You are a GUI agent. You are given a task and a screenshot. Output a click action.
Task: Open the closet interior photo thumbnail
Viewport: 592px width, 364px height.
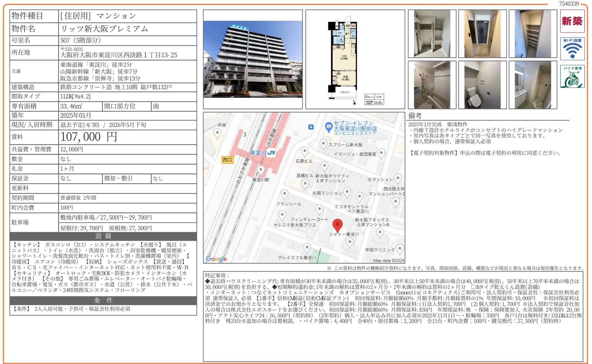432,34
